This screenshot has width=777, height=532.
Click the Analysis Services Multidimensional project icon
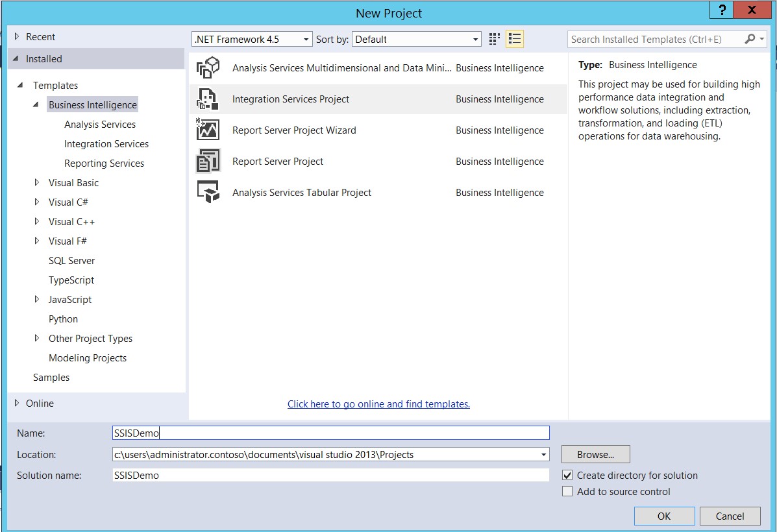tap(208, 68)
